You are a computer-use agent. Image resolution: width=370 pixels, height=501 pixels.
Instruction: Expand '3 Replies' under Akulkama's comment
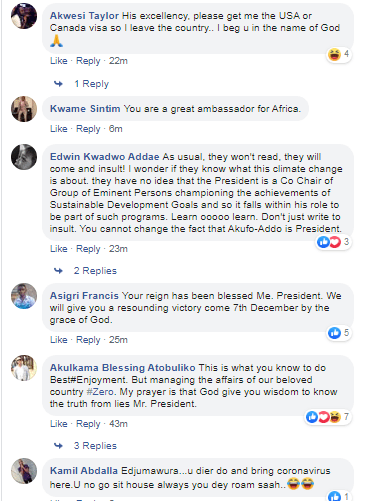click(95, 446)
